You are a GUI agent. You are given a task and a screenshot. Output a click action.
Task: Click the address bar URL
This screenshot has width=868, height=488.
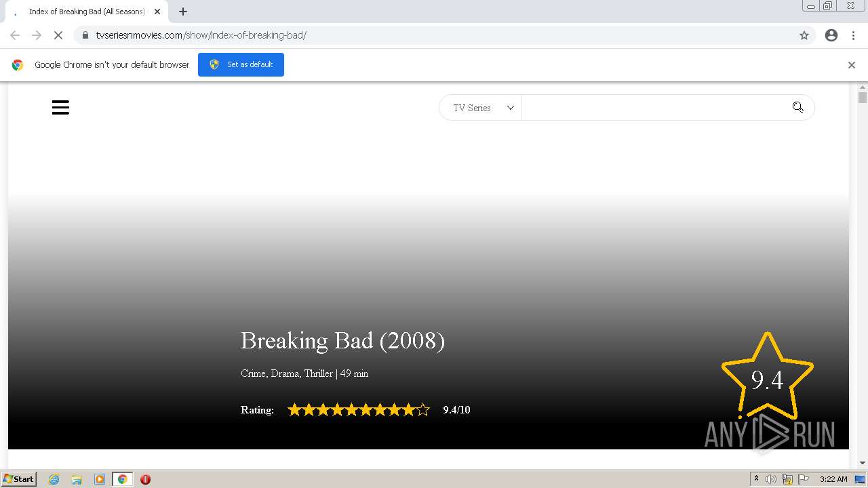pos(201,35)
